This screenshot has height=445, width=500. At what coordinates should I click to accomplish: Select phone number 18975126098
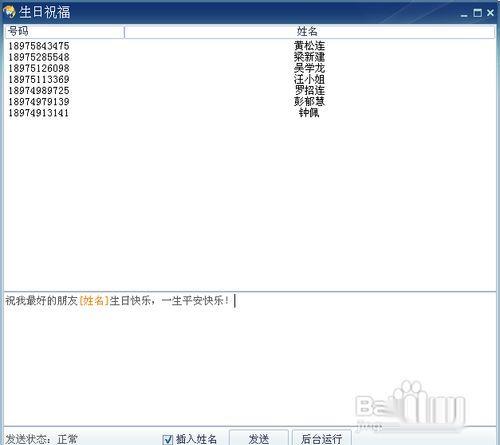click(39, 68)
